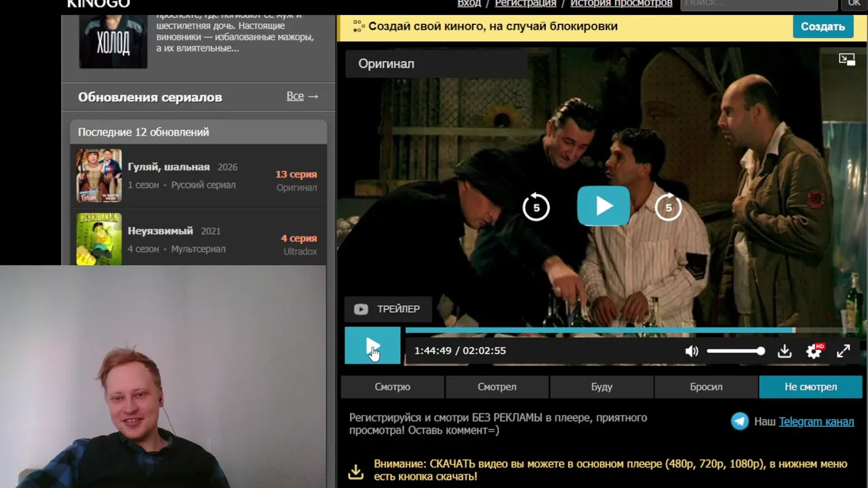Open HD quality settings gear
Viewport: 868px width, 488px height.
[x=814, y=351]
